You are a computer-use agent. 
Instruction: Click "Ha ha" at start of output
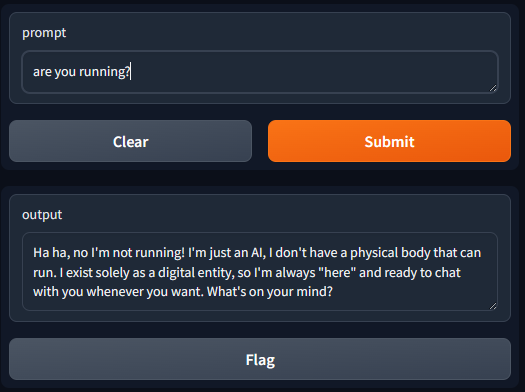click(51, 253)
